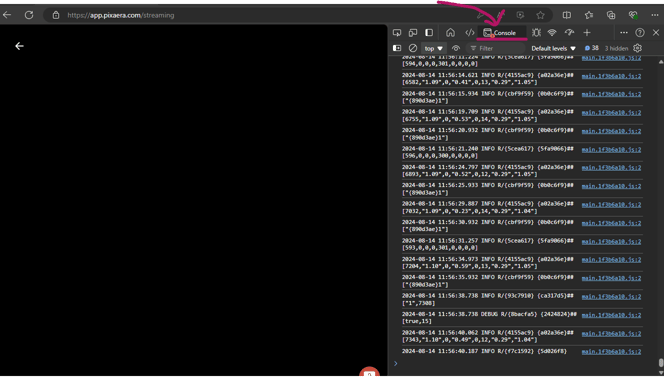The width and height of the screenshot is (664, 392).
Task: Open source link of 11:56:40.187 log entry
Action: 611,351
